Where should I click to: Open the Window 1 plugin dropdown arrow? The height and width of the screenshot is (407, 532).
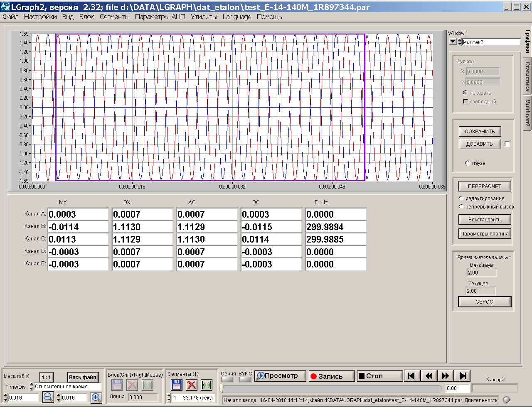point(453,42)
